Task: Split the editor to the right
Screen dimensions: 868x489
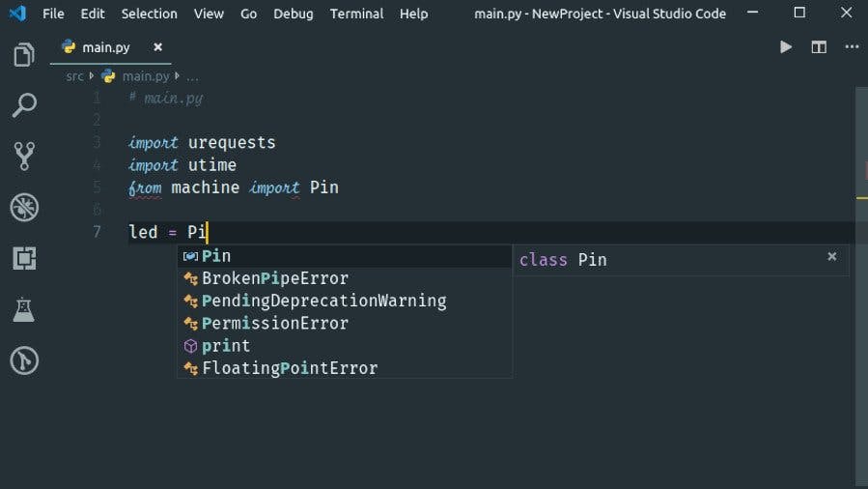Action: 819,46
